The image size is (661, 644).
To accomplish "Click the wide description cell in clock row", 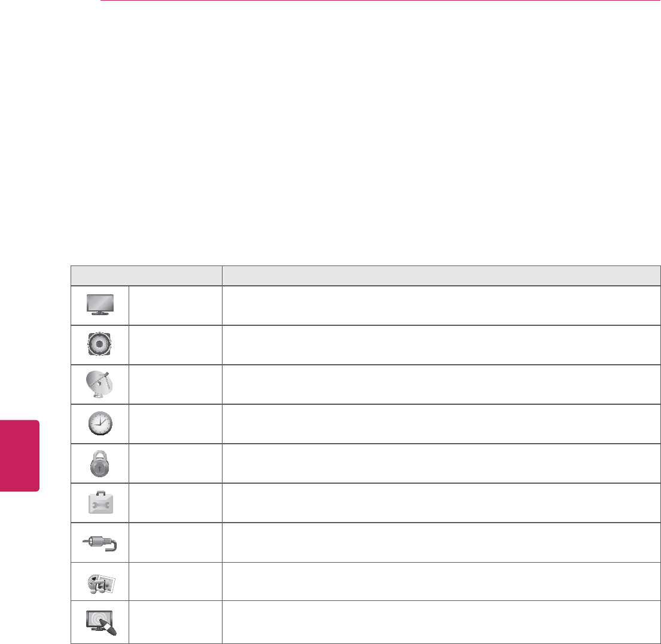I will 437,423.
